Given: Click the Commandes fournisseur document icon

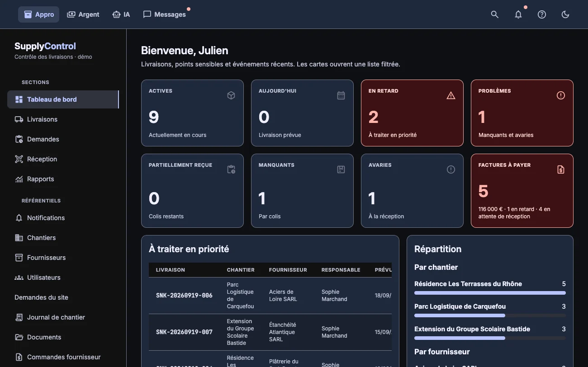Looking at the screenshot, I should tap(19, 357).
